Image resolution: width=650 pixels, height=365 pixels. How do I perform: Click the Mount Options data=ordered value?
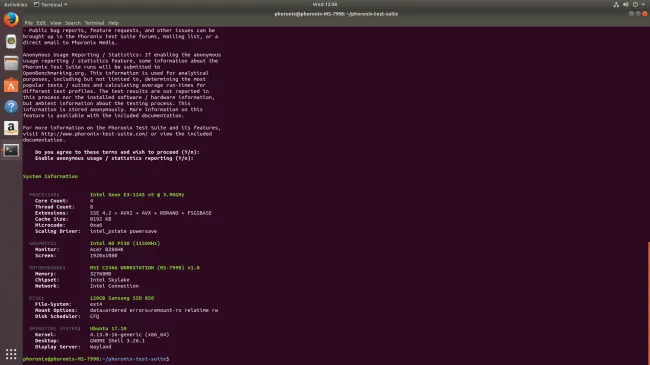[154, 310]
